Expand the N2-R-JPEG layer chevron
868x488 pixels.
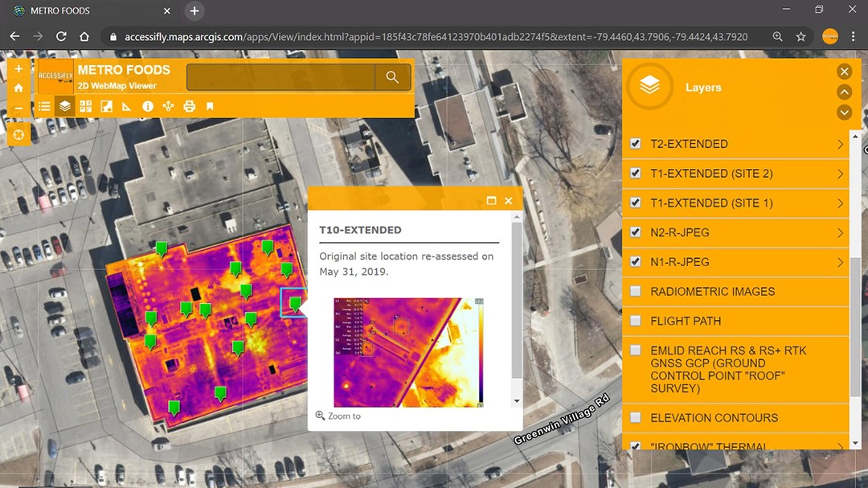(x=840, y=232)
